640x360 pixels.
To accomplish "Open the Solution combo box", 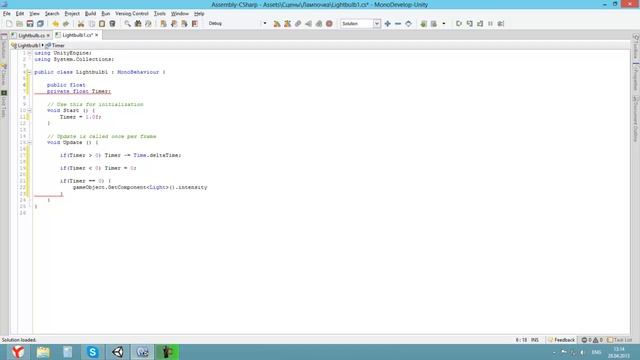I will (360, 24).
